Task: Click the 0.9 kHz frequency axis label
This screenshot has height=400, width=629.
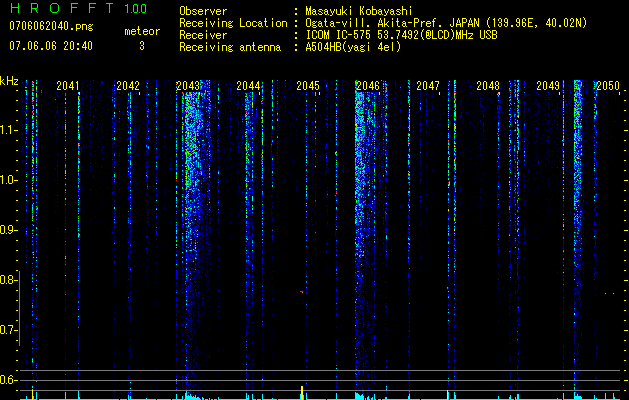Action: 8,230
